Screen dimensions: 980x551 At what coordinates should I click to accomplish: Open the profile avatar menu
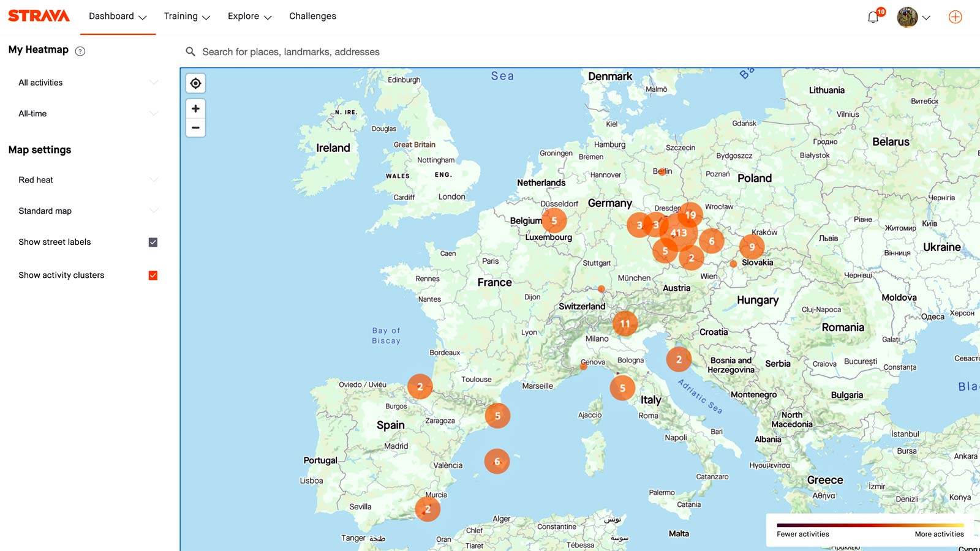907,17
